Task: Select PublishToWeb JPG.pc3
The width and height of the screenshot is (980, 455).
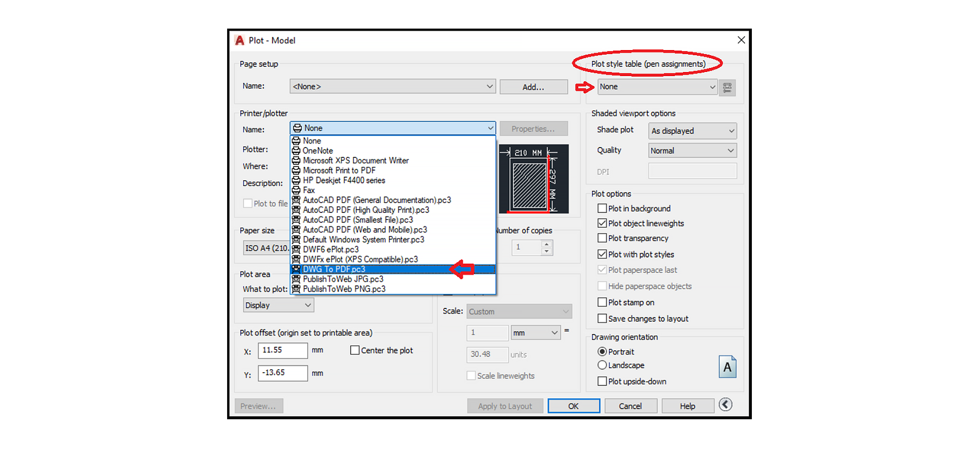Action: coord(393,279)
